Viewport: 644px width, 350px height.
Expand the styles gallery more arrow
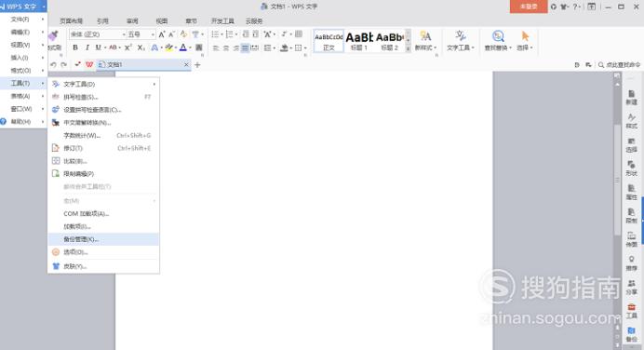[x=408, y=49]
